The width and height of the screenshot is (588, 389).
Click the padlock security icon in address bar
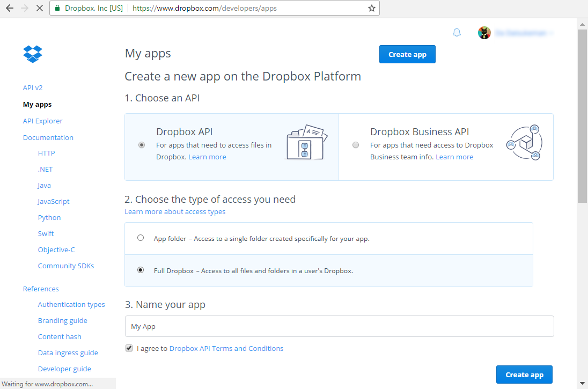[57, 8]
